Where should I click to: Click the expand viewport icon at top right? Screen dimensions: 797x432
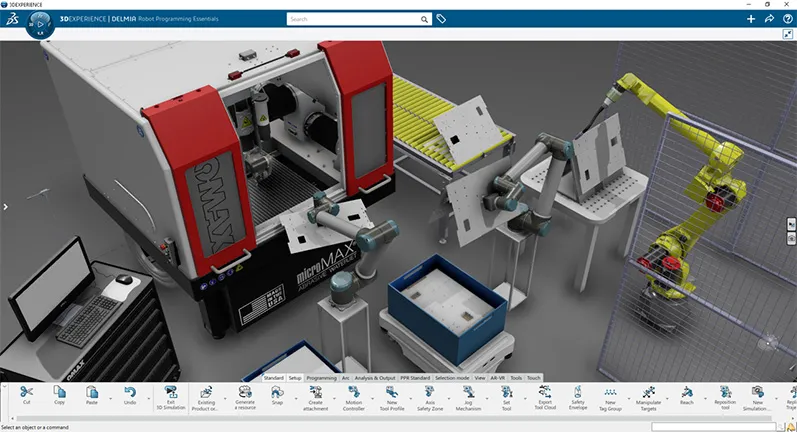pos(787,34)
